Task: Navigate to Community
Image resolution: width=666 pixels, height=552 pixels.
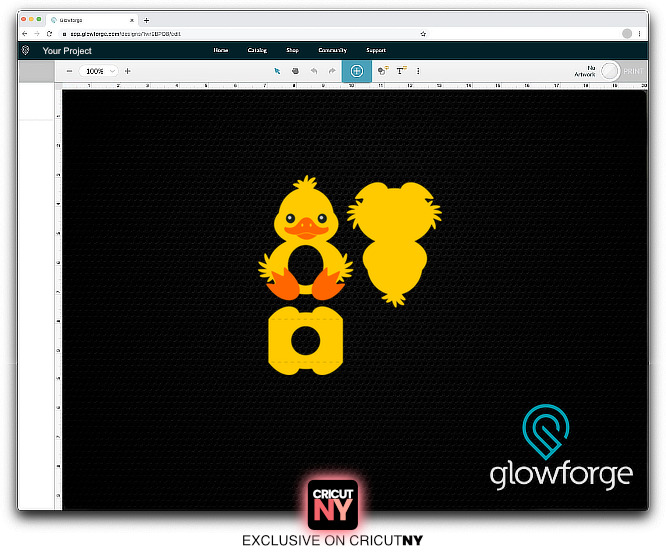Action: click(332, 50)
